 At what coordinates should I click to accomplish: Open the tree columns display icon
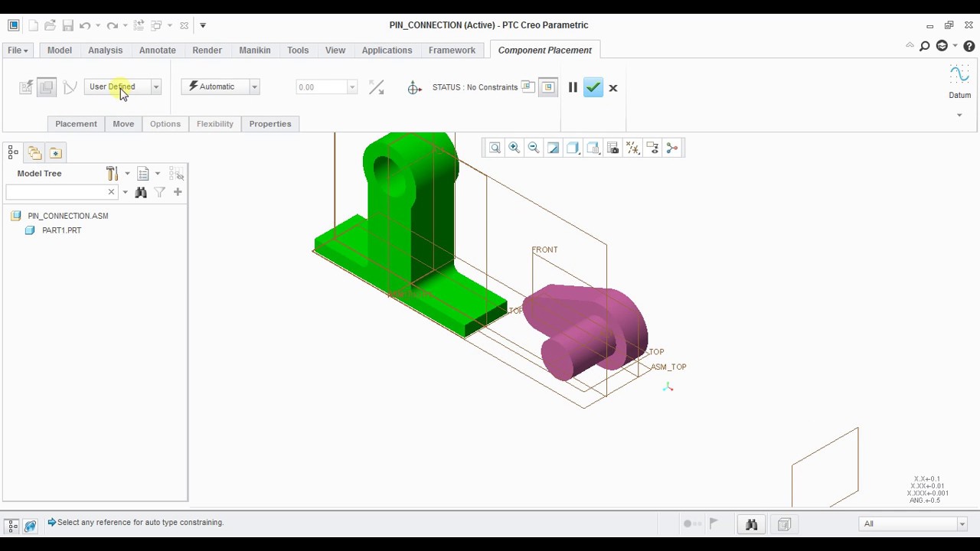[x=143, y=174]
